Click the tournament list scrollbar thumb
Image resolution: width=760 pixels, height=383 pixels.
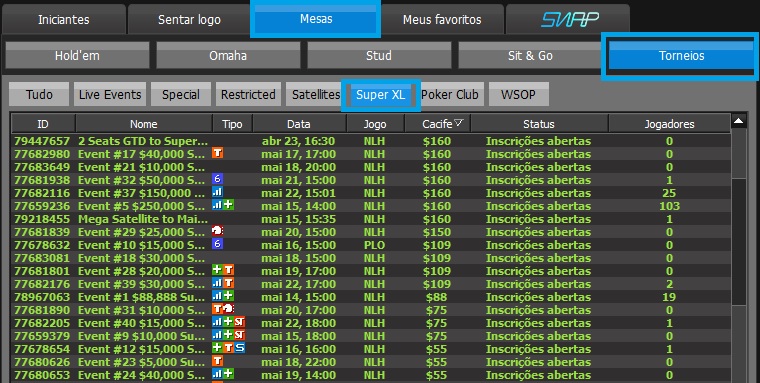[x=739, y=241]
